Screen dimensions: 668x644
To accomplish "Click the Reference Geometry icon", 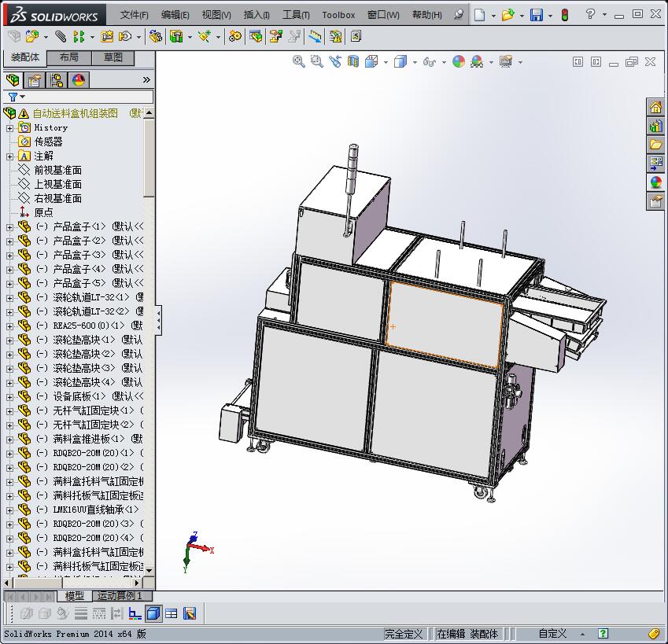I will click(x=205, y=37).
